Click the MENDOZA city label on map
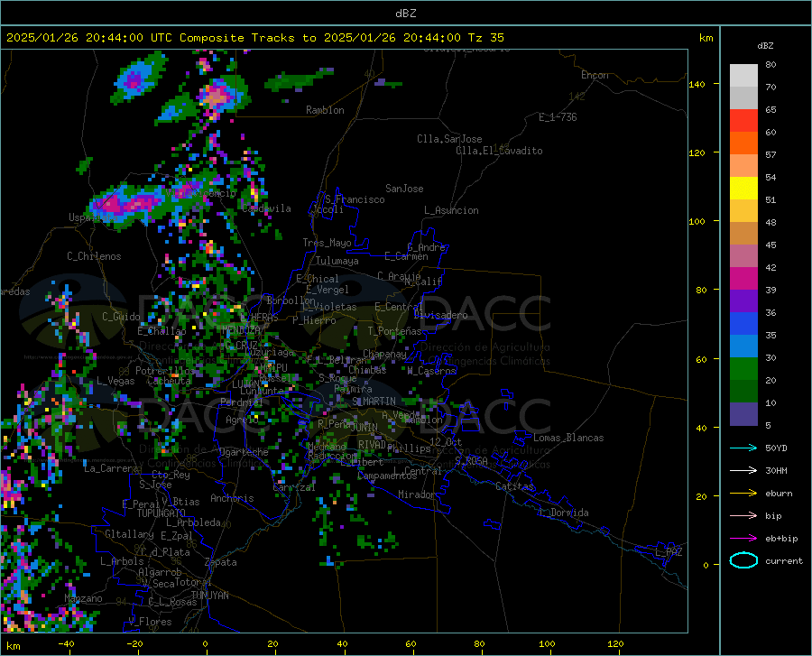 241,330
